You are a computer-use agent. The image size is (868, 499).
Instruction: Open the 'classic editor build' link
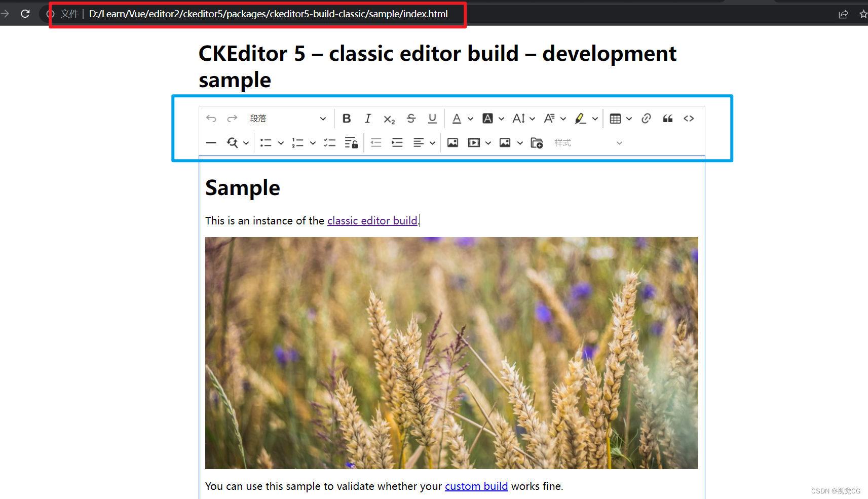[x=372, y=221]
